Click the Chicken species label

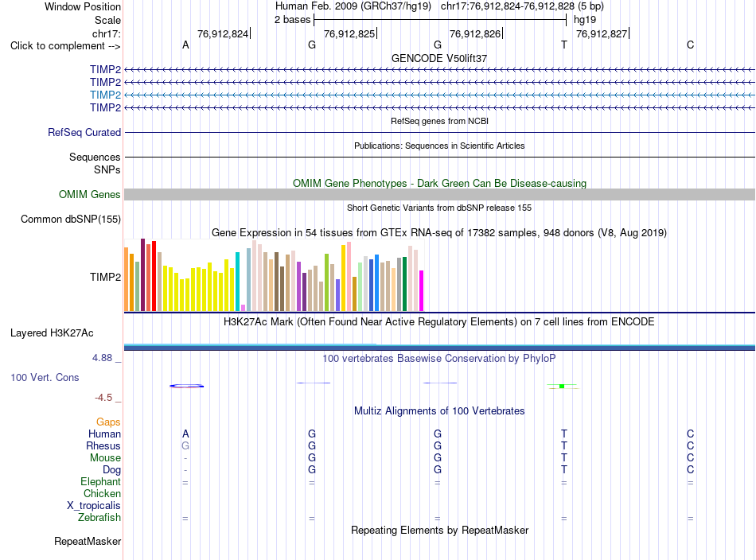coord(102,493)
